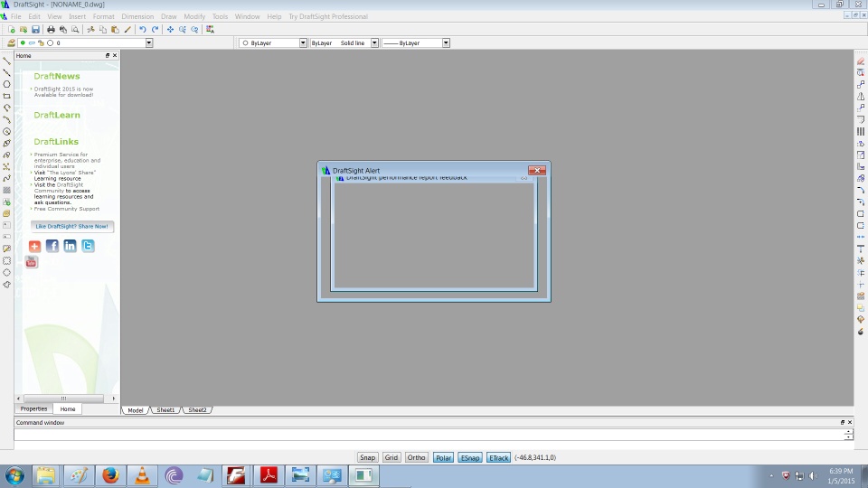Viewport: 868px width, 488px height.
Task: Click the Undo arrow icon
Action: (x=143, y=29)
